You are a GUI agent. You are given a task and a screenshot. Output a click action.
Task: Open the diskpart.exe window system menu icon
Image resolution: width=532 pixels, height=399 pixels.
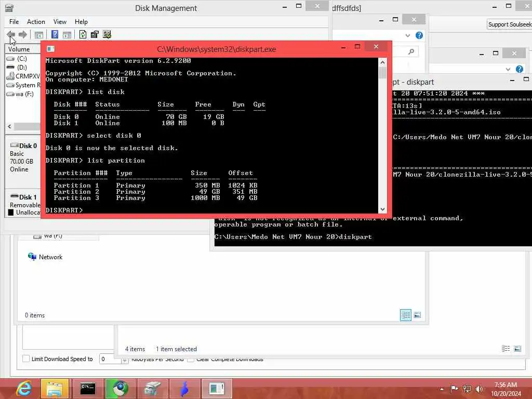50,49
